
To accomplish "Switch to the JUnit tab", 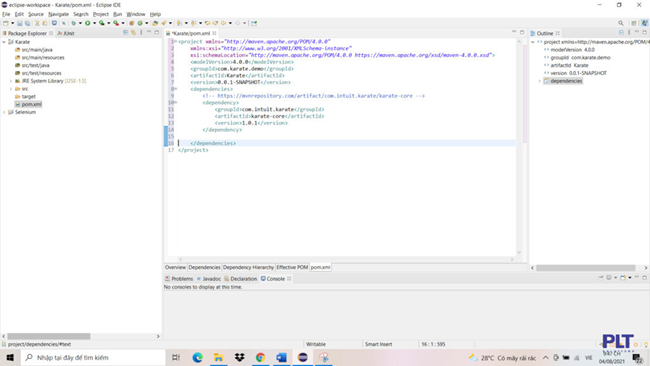I will pos(66,33).
